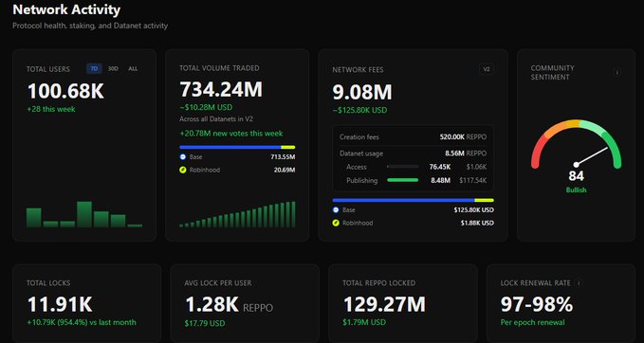Click the $17.79 USD value
The image size is (644, 343).
point(205,323)
